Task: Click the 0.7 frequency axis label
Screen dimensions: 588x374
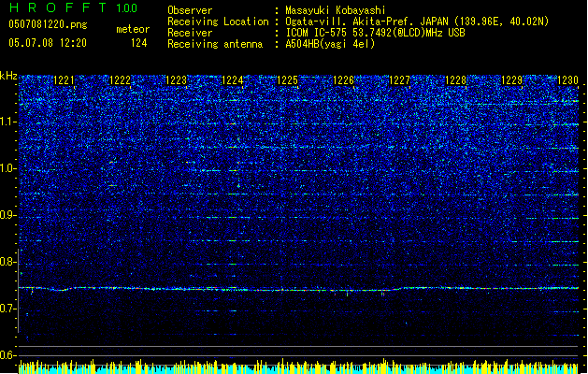Action: pos(8,309)
